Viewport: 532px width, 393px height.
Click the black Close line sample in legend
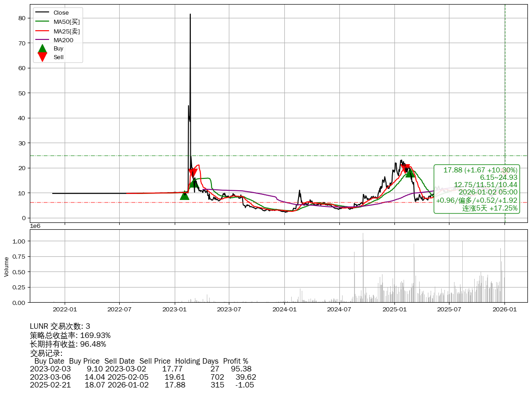(x=42, y=13)
